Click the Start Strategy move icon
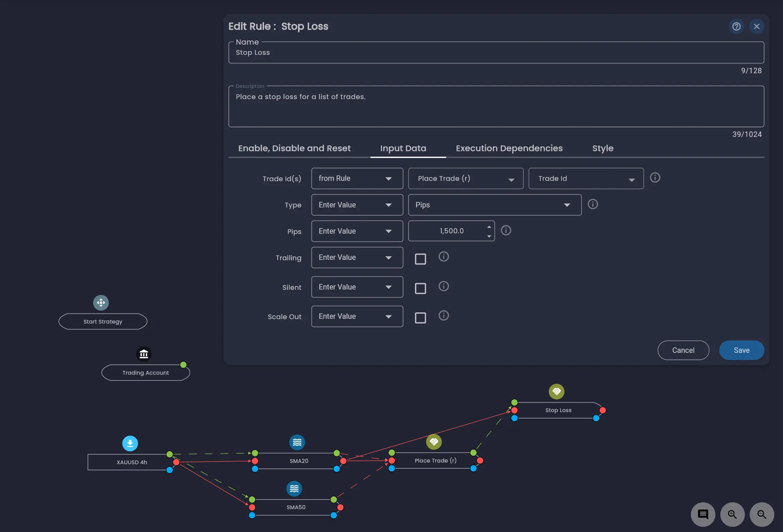 (101, 302)
